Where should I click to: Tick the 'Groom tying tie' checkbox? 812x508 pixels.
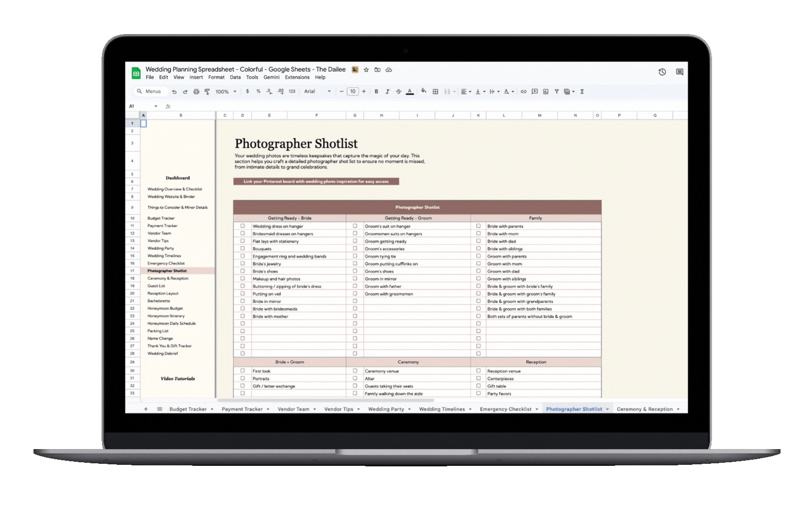tap(355, 256)
